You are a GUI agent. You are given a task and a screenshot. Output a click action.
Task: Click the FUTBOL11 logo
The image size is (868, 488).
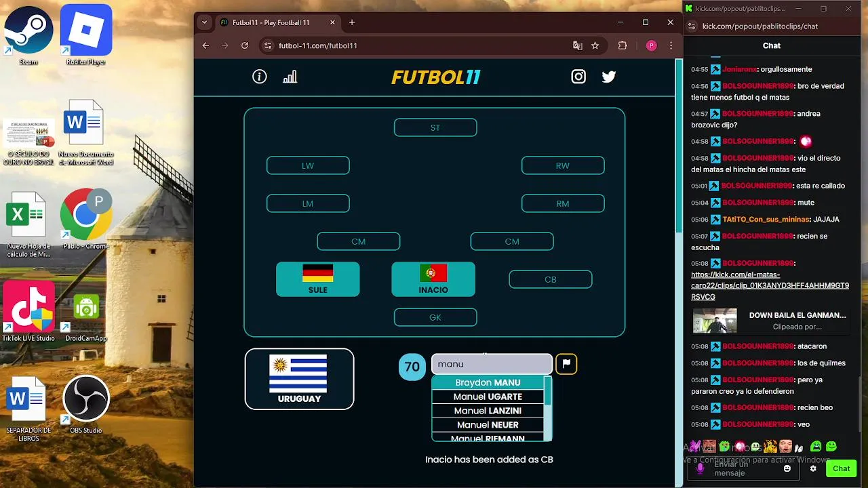[x=436, y=77]
